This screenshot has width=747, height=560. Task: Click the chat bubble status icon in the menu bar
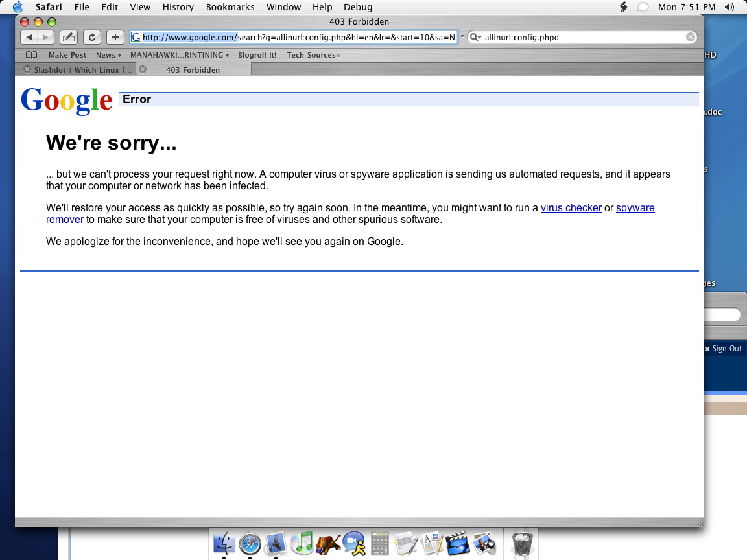click(x=643, y=6)
